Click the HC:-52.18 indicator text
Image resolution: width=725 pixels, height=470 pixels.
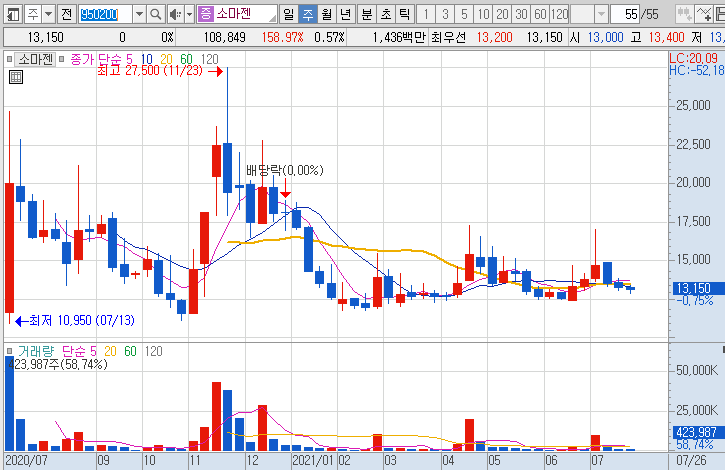tap(696, 70)
